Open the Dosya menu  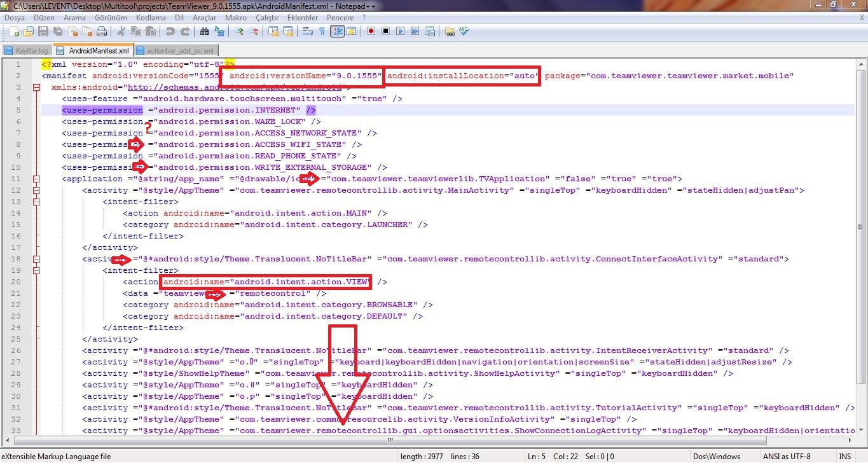coord(15,18)
